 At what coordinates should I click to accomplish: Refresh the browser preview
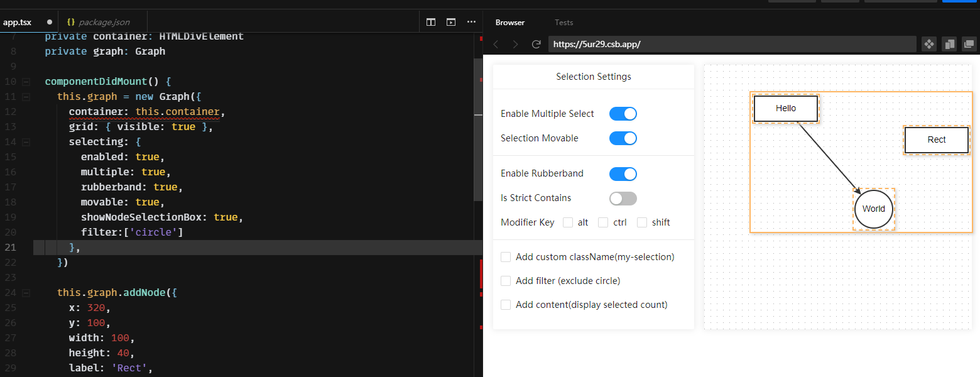536,44
